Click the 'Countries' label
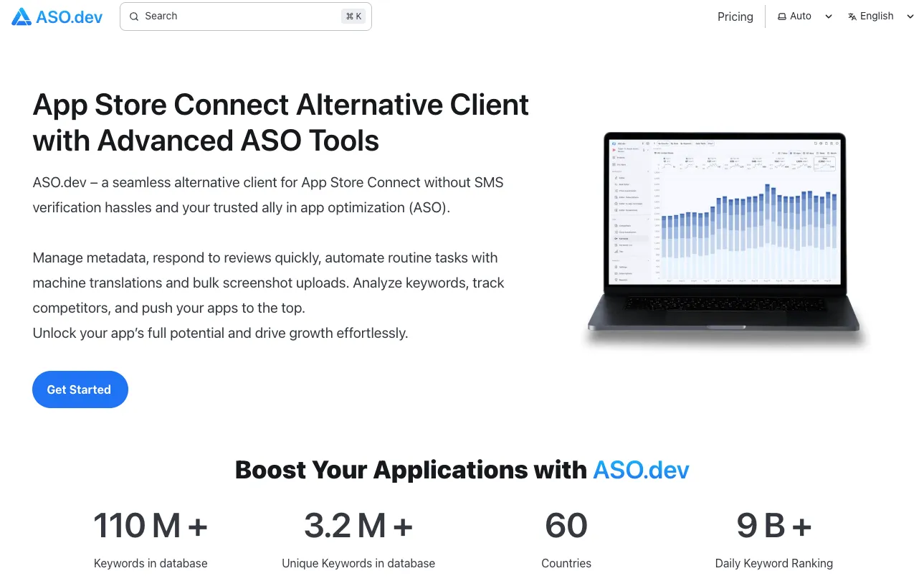This screenshot has width=924, height=581. (566, 563)
